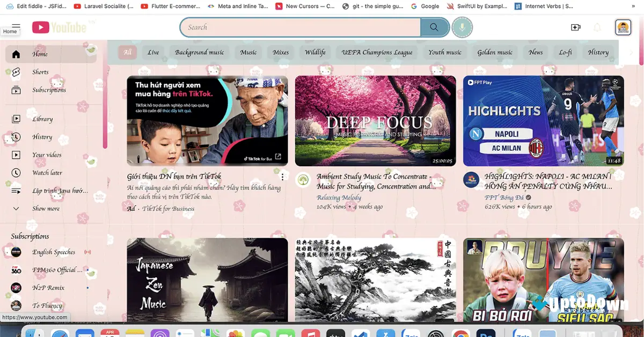Viewport: 644px width, 337px height.
Task: Click the voice search microphone icon
Action: coord(462,27)
